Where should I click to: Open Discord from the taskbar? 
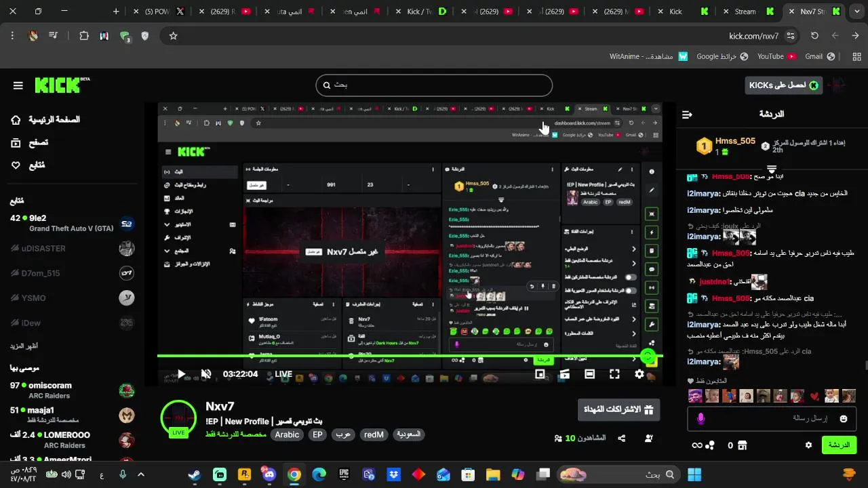[269, 475]
